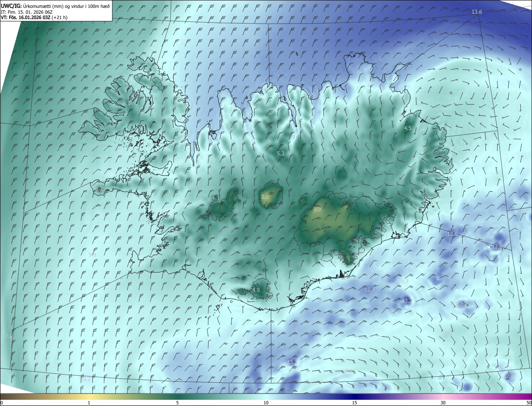
Task: Click the 9.7 value south of Vatnajökull
Action: 404,281
